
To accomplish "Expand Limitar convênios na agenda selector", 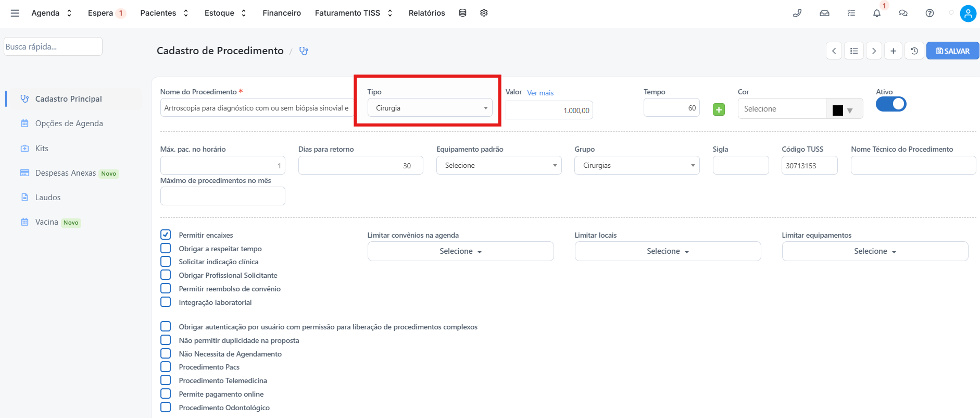I will (460, 251).
